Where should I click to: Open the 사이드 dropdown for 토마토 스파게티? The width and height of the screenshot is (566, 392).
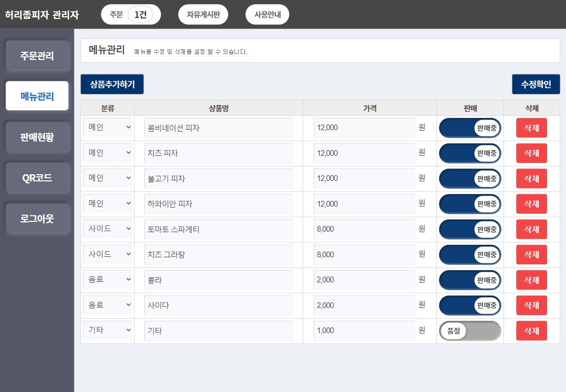pos(108,229)
